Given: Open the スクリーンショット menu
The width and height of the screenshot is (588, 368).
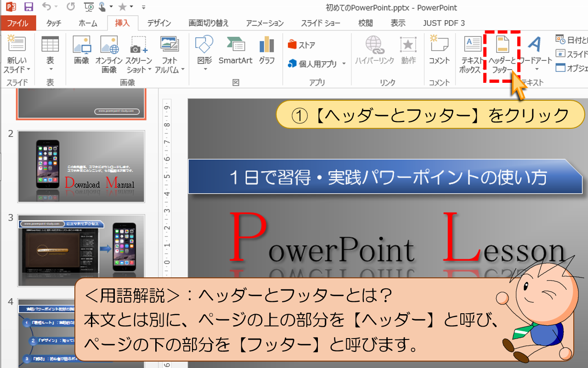Looking at the screenshot, I should click(x=138, y=54).
